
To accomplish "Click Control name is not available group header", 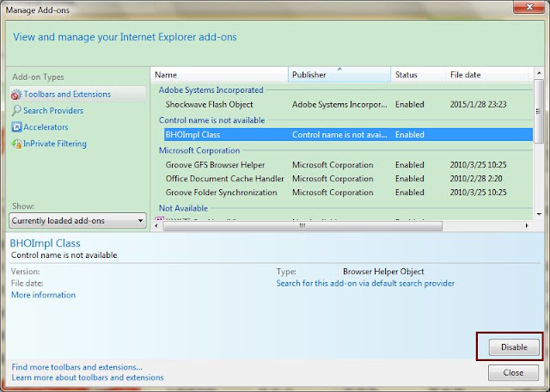I will point(212,120).
